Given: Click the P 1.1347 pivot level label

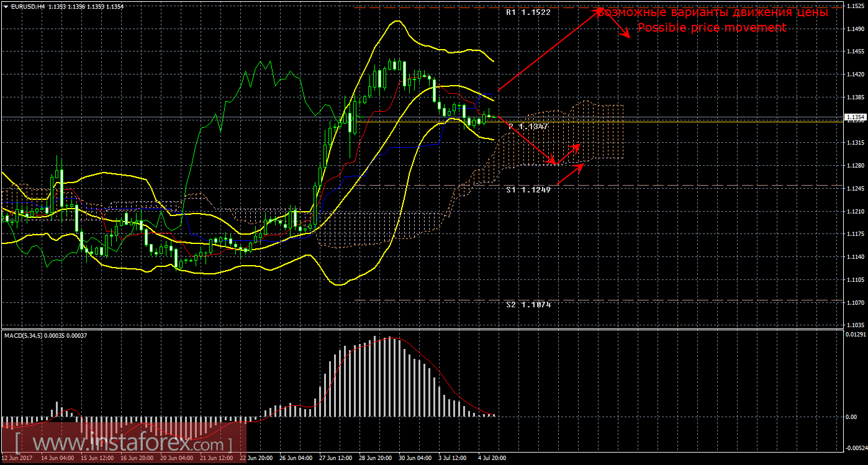Looking at the screenshot, I should (x=528, y=127).
